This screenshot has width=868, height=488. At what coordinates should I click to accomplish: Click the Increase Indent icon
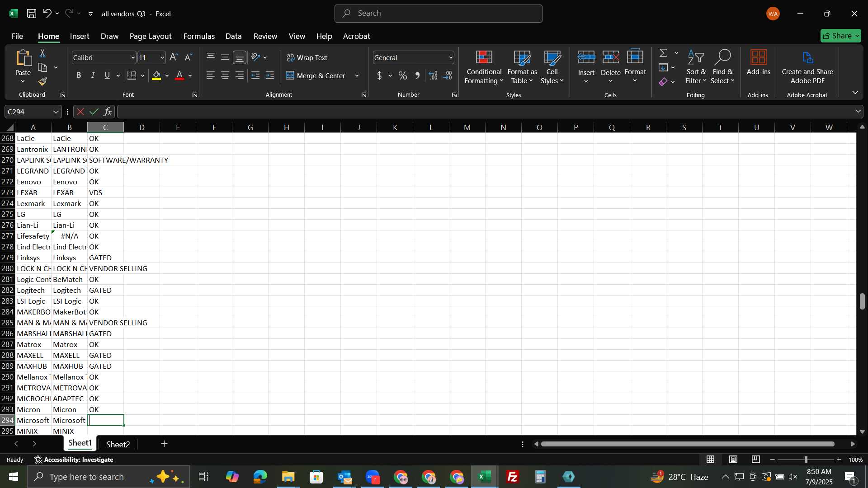(270, 76)
